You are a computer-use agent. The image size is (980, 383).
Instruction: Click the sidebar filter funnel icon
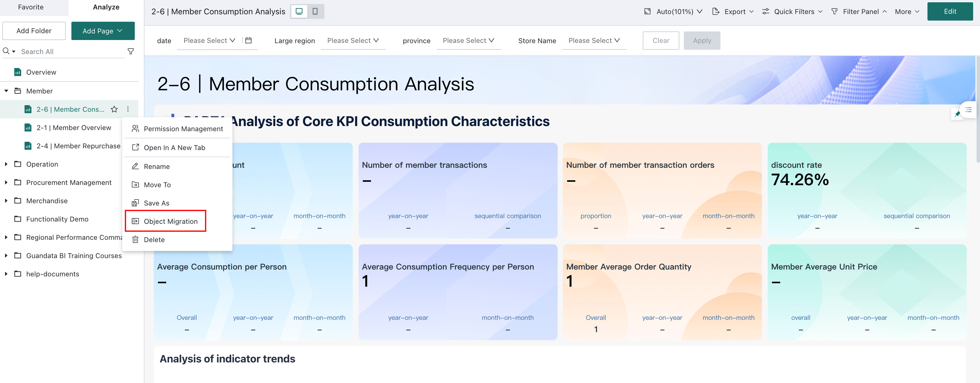(x=130, y=51)
